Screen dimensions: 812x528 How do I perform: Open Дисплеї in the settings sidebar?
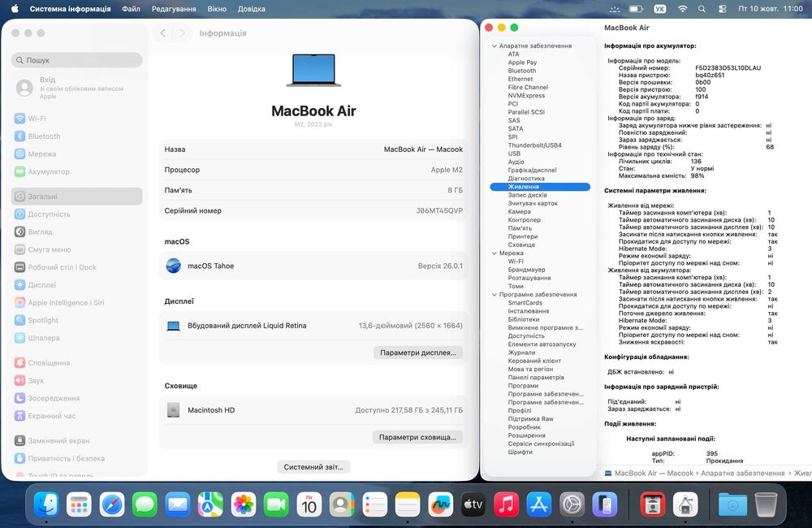point(76,284)
